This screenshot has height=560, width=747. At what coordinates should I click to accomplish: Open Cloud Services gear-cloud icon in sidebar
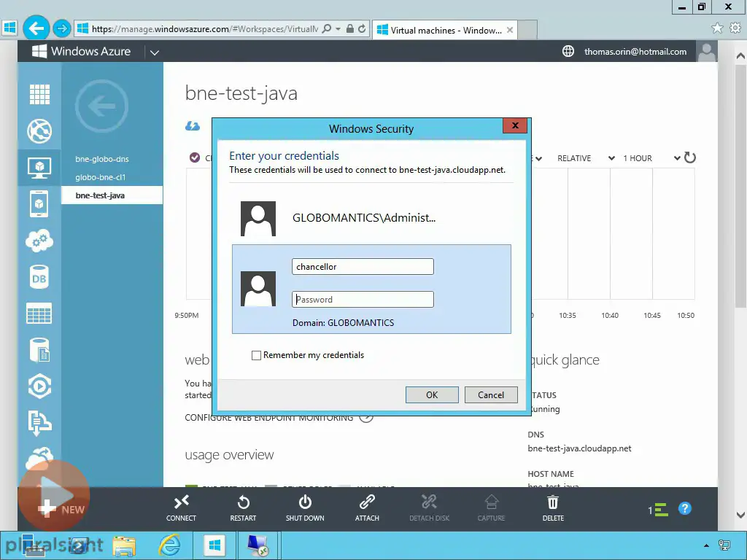click(x=39, y=241)
